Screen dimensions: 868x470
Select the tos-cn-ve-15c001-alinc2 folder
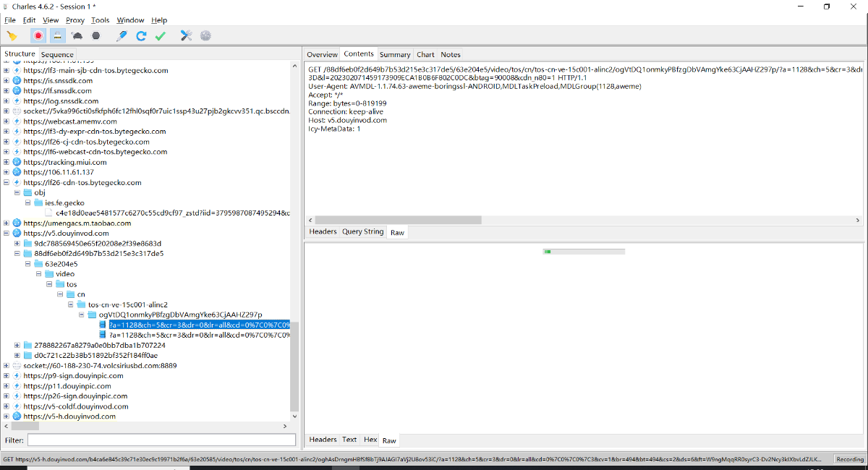pos(128,304)
